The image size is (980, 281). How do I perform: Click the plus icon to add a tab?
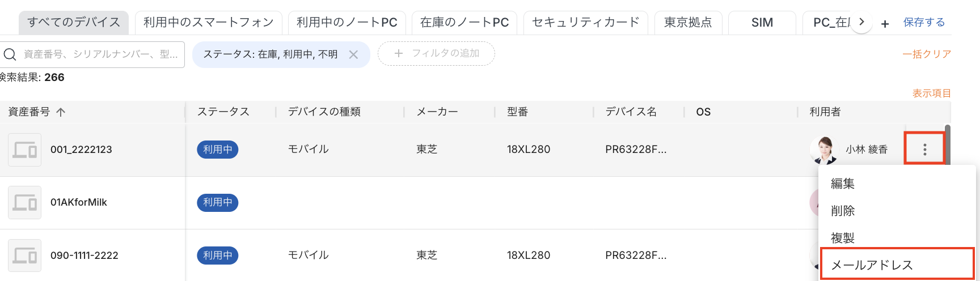885,24
